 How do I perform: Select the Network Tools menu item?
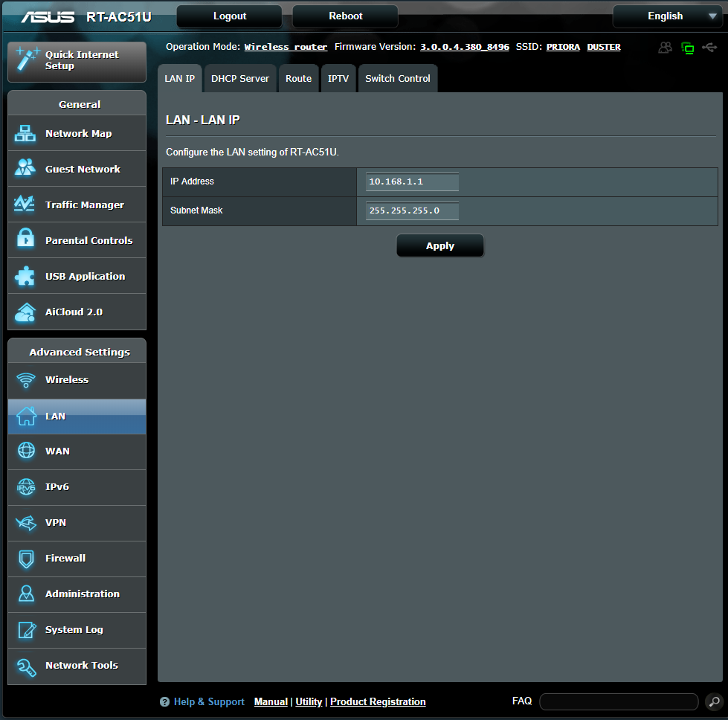[x=77, y=666]
